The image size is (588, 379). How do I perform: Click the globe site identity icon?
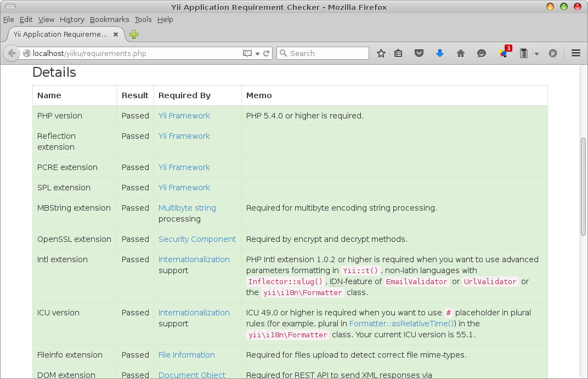click(27, 53)
